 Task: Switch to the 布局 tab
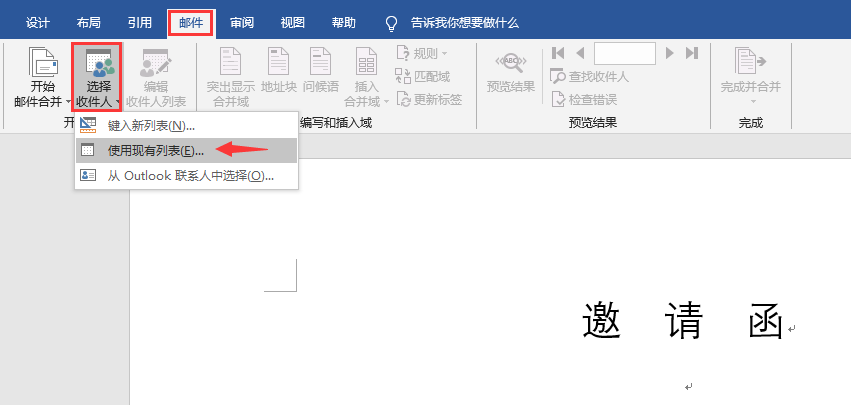(x=88, y=23)
